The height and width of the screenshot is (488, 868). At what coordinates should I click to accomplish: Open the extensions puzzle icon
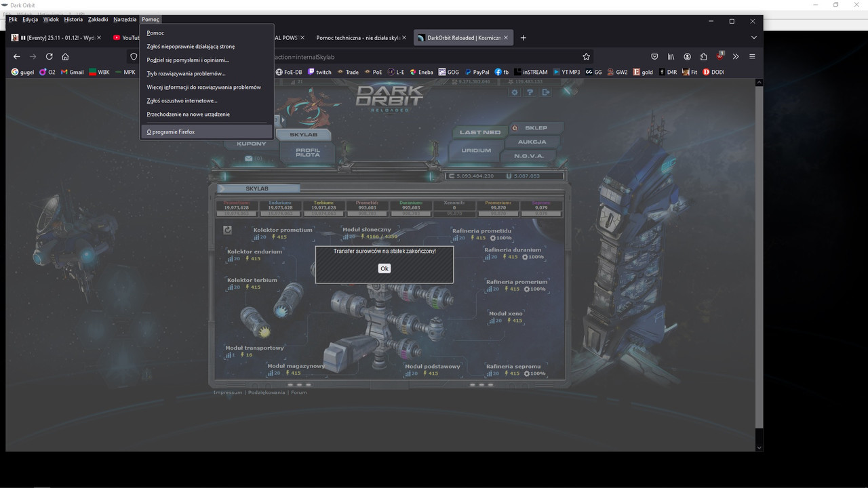click(703, 57)
